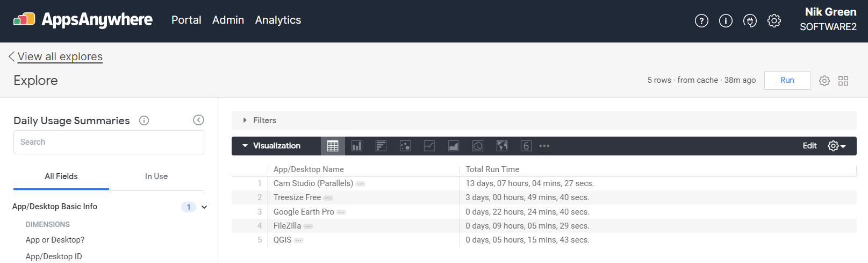Click the Run button
This screenshot has width=868, height=263.
[x=787, y=80]
